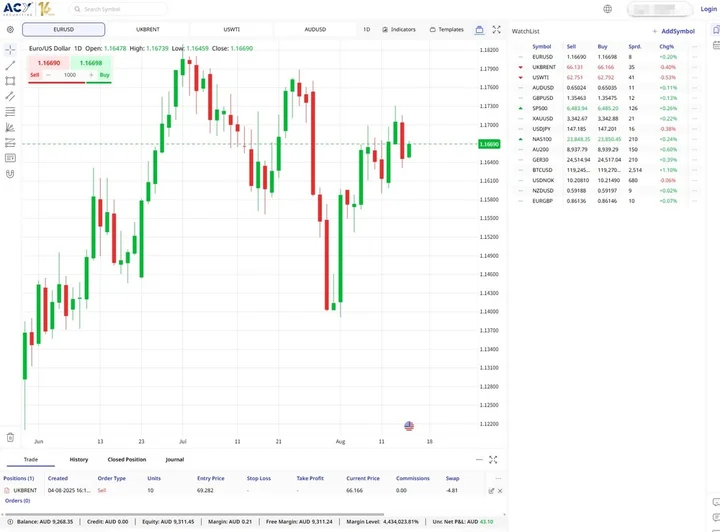Open chart settings gear icon
The width and height of the screenshot is (720, 532).
pyautogui.click(x=10, y=30)
